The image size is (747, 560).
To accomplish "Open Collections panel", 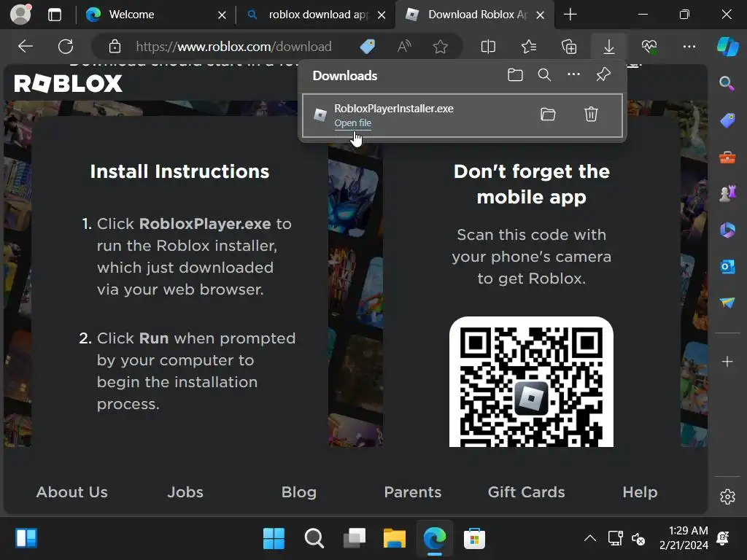I will [569, 47].
